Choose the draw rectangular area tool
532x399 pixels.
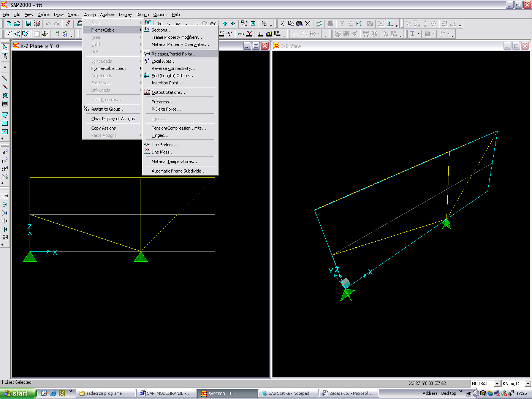pyautogui.click(x=5, y=123)
